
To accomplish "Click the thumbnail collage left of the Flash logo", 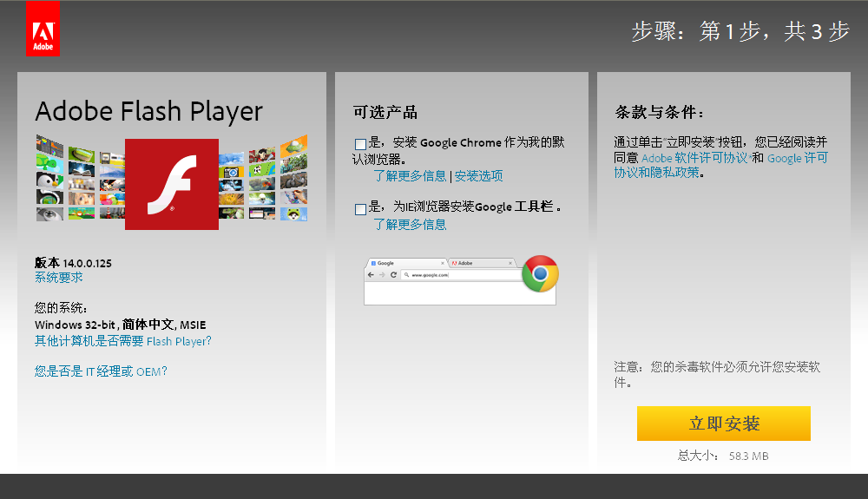I will [x=78, y=180].
